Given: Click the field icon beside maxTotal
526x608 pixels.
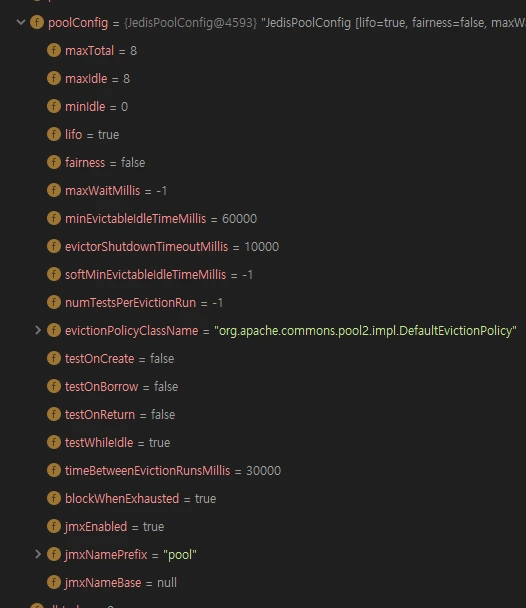Looking at the screenshot, I should pos(54,50).
